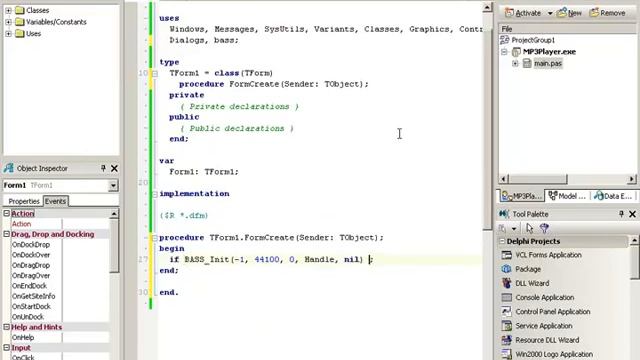Click the Object Inspector panel icon
This screenshot has height=360, width=640.
click(9, 168)
